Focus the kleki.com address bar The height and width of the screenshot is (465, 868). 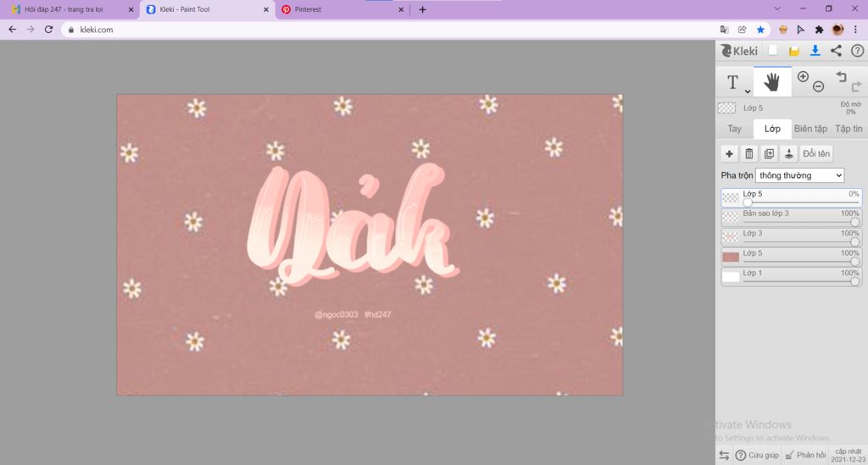tap(387, 30)
